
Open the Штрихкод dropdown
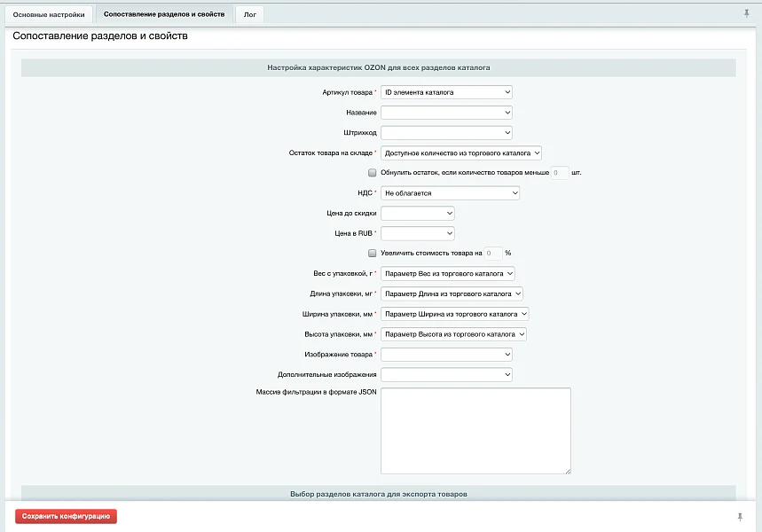coord(446,133)
